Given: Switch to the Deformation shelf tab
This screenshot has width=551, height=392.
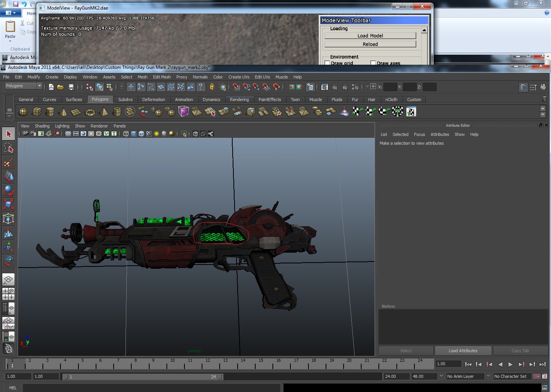Looking at the screenshot, I should pos(153,100).
